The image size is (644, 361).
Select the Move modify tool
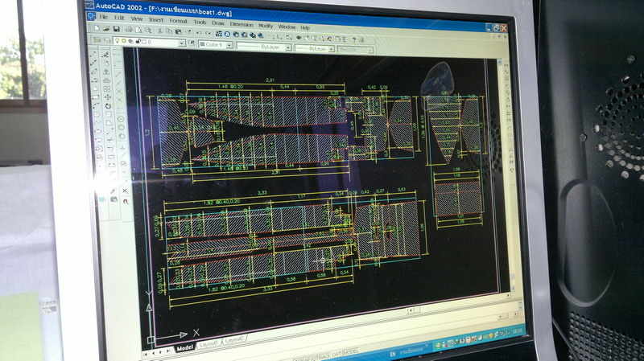pos(107,97)
